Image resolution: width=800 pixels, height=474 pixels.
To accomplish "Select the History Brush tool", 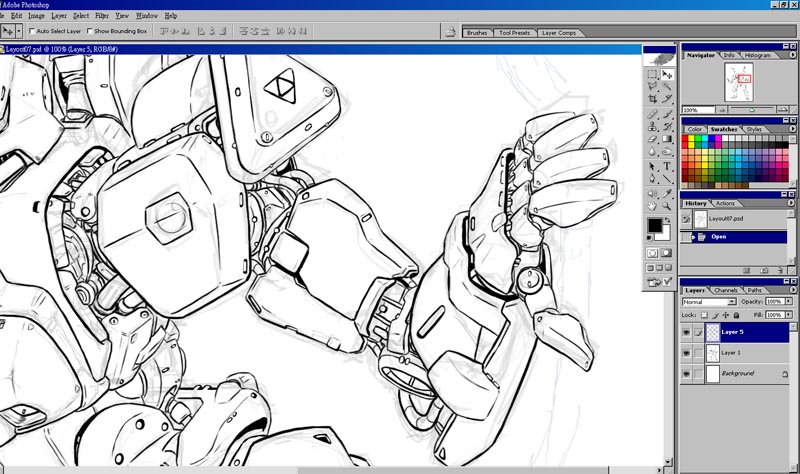I will pyautogui.click(x=667, y=127).
